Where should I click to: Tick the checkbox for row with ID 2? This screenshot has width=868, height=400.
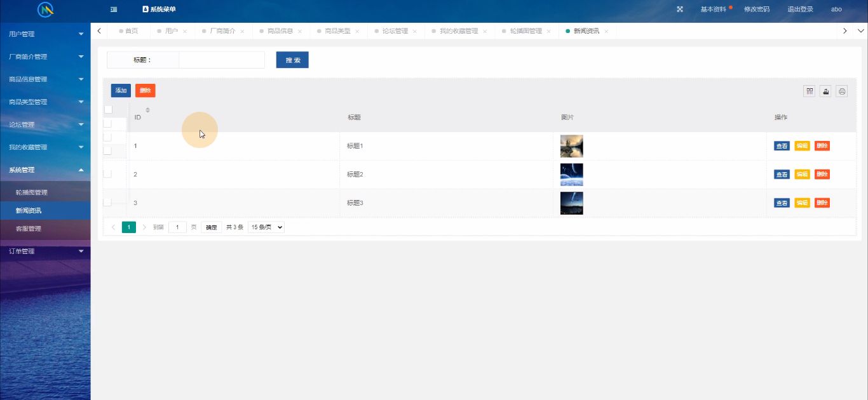(x=107, y=173)
